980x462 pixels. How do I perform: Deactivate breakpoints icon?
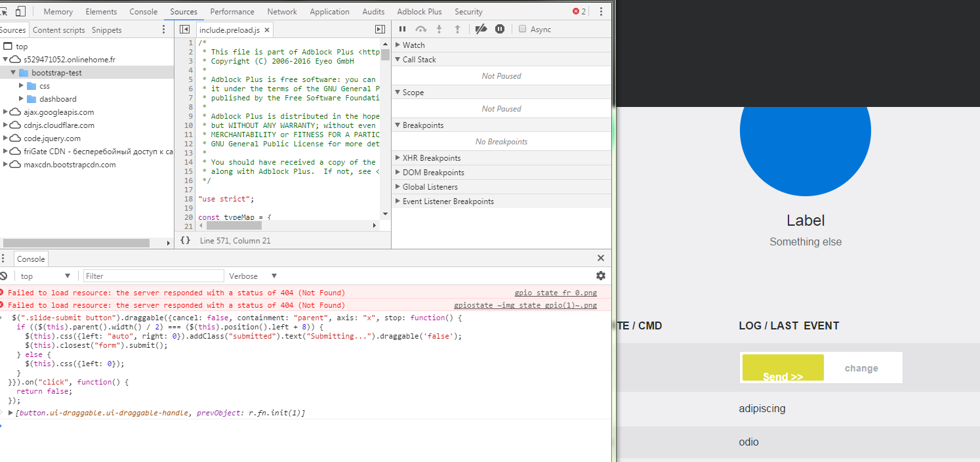481,29
